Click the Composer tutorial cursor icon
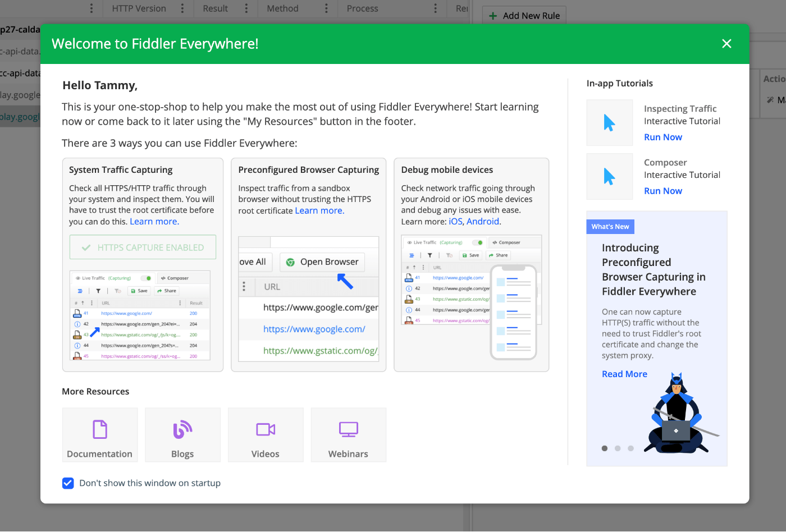This screenshot has height=532, width=786. coord(610,177)
